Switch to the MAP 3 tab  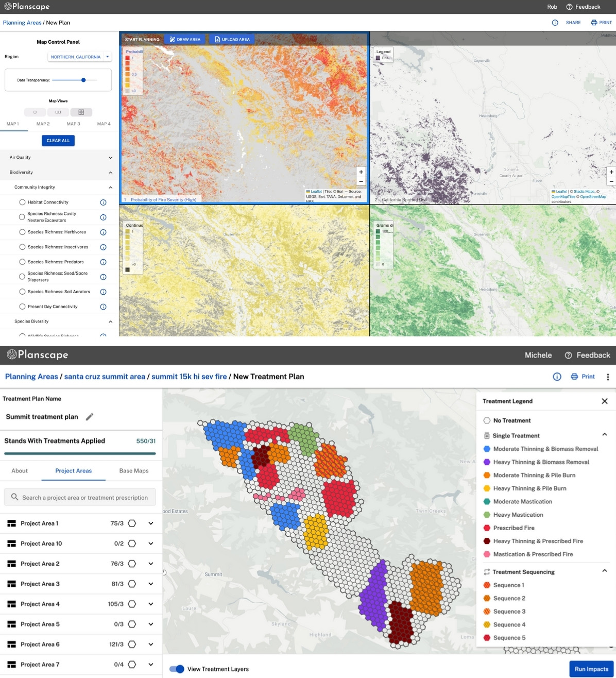pos(74,124)
